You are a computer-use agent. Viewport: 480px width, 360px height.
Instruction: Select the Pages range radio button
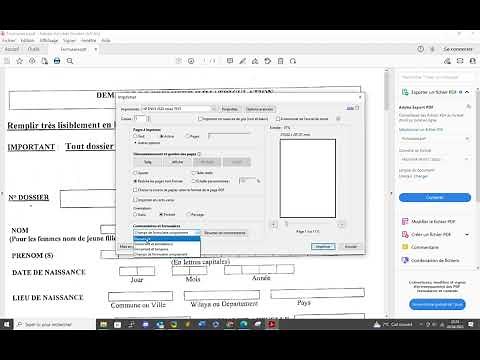point(187,136)
